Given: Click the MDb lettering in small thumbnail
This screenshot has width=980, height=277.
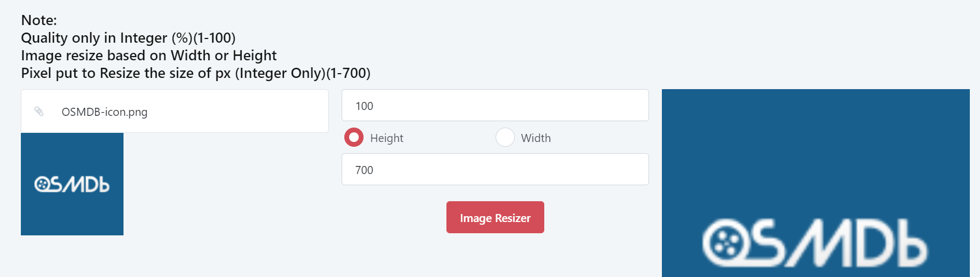Looking at the screenshot, I should tap(89, 185).
